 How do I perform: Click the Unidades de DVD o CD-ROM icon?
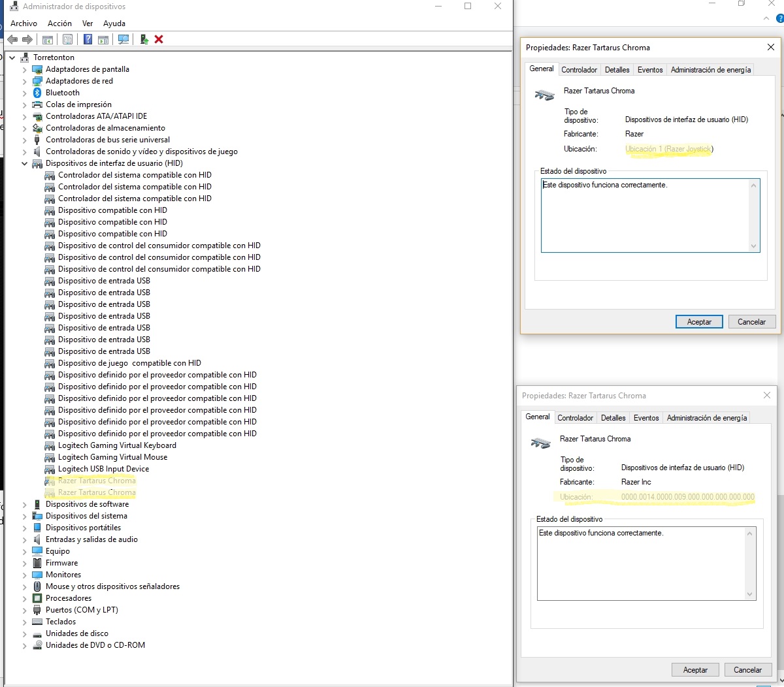click(37, 645)
